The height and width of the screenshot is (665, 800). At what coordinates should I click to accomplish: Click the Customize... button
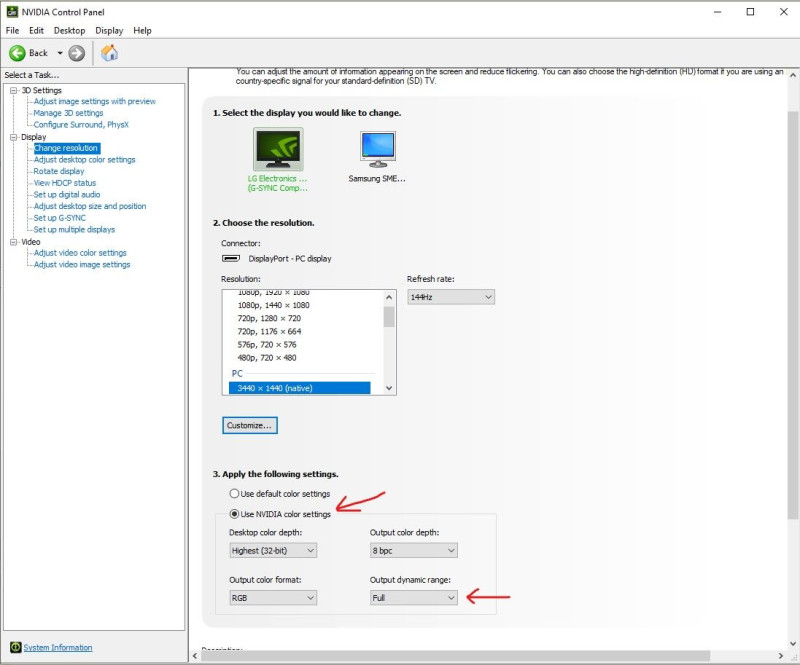(x=250, y=425)
